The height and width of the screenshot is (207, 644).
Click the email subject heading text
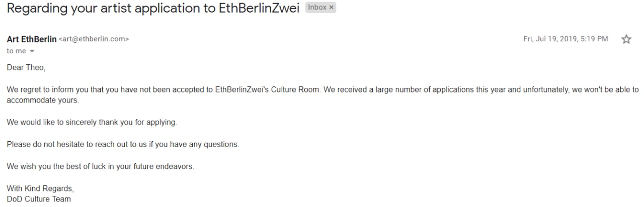pyautogui.click(x=153, y=9)
